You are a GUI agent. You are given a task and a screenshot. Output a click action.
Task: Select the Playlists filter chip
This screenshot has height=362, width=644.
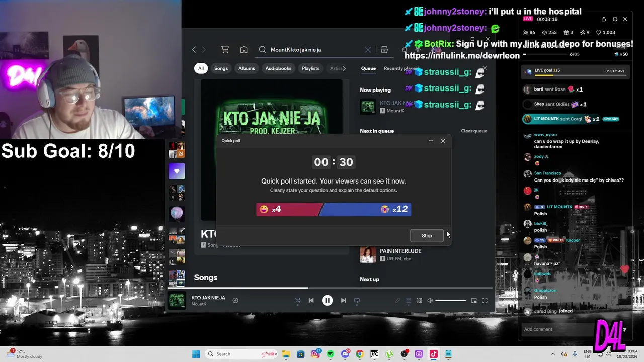pos(310,68)
